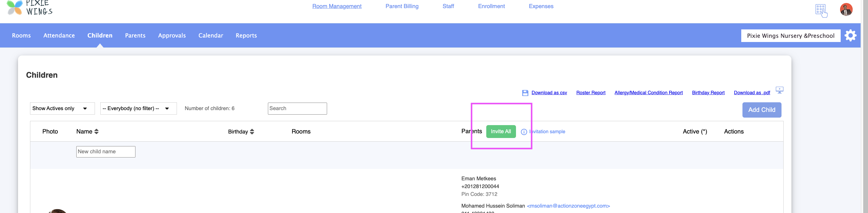Open the user profile avatar
Screen dimensions: 868x213
coord(846,9)
